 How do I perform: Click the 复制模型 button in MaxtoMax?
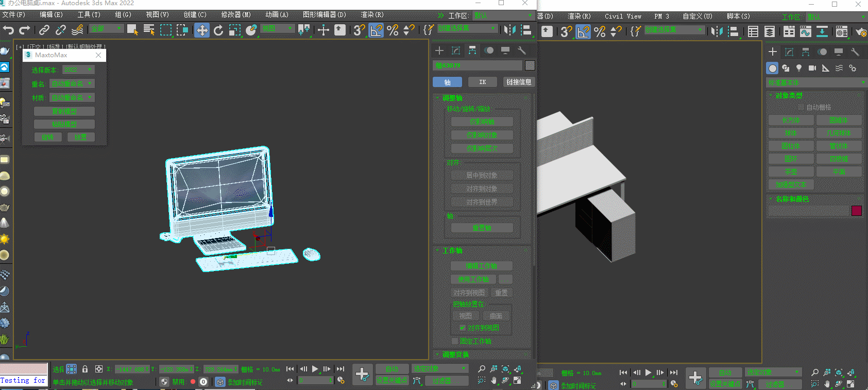point(64,111)
